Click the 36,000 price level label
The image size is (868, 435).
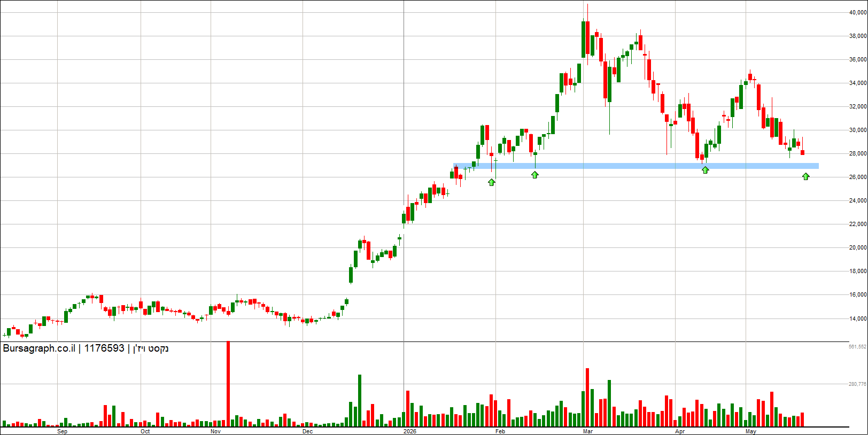click(858, 59)
